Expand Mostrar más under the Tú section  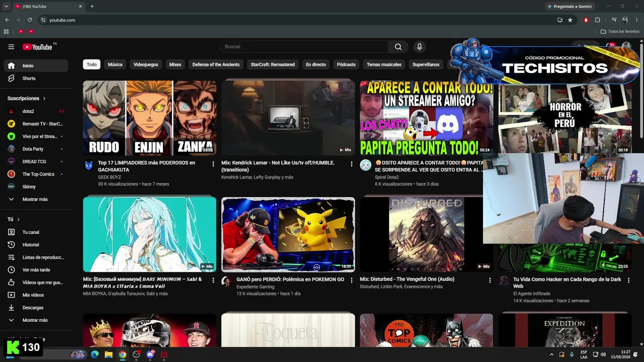[x=36, y=320]
